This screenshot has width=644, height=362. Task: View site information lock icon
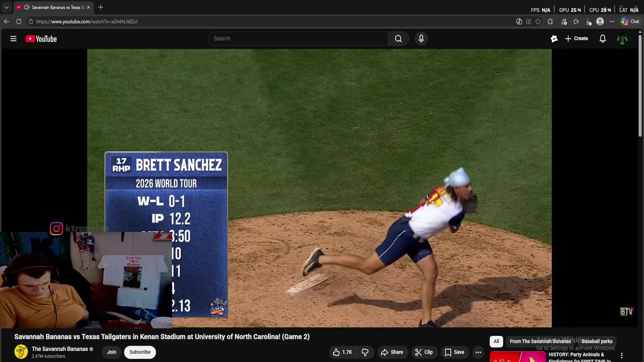coord(31,22)
